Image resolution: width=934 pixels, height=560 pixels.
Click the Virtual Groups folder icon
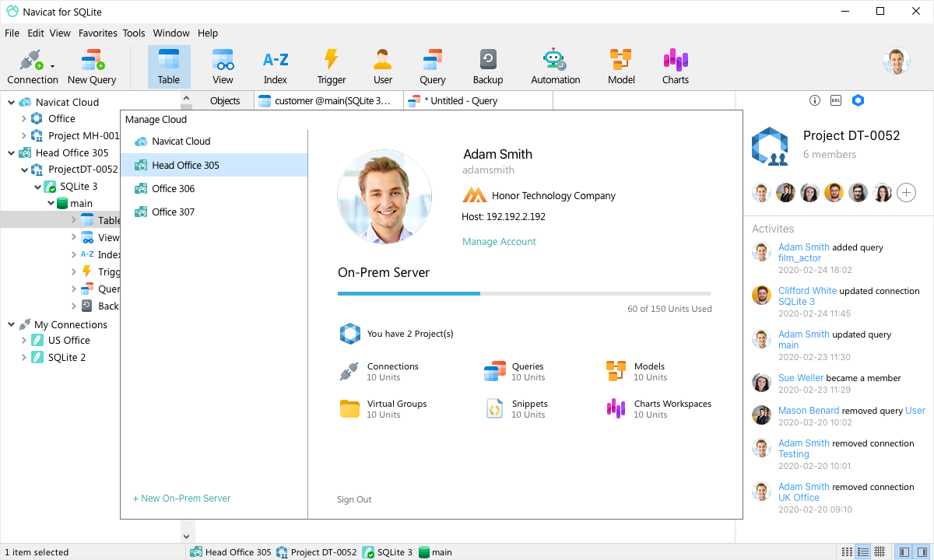[349, 409]
